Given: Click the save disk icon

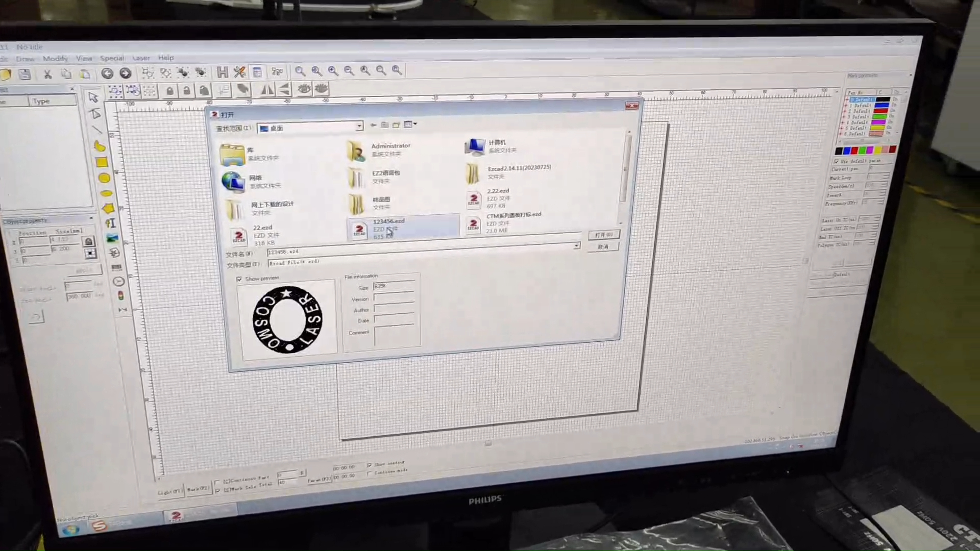Looking at the screenshot, I should [x=24, y=74].
